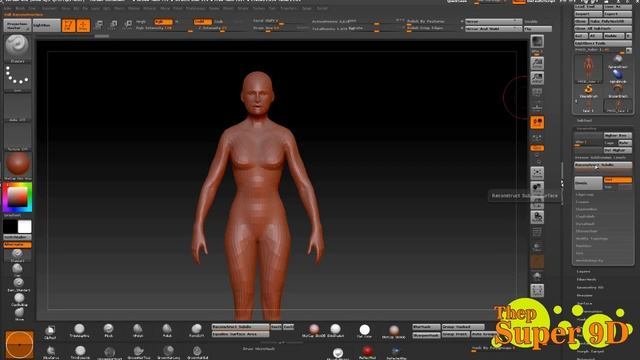
Task: Open the Projection Master button
Action: point(18,25)
